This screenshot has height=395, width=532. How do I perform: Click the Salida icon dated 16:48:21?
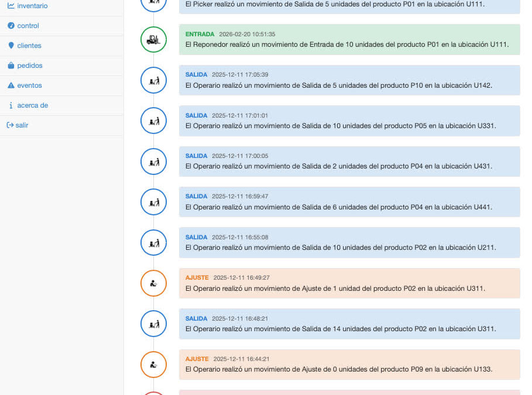point(153,324)
